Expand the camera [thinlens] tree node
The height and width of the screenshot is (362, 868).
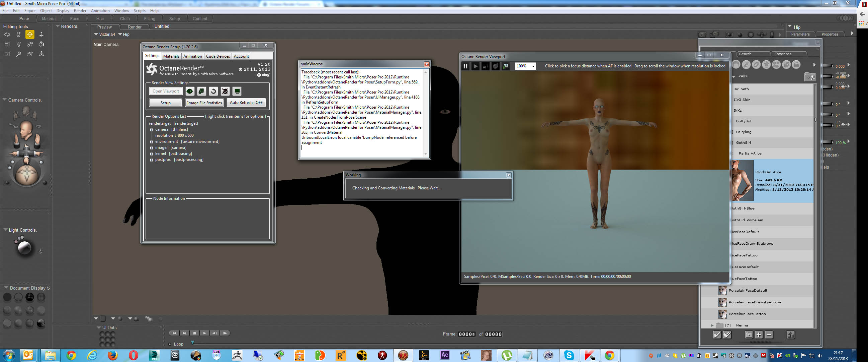(151, 130)
